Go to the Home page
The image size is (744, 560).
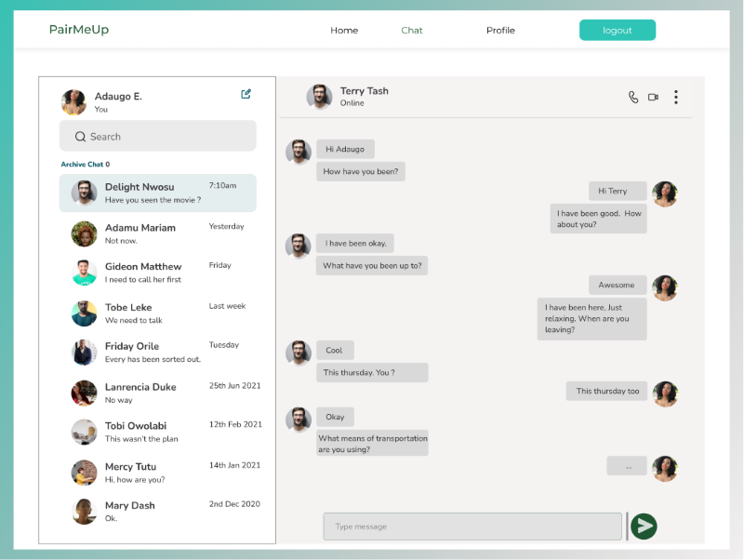(x=344, y=31)
